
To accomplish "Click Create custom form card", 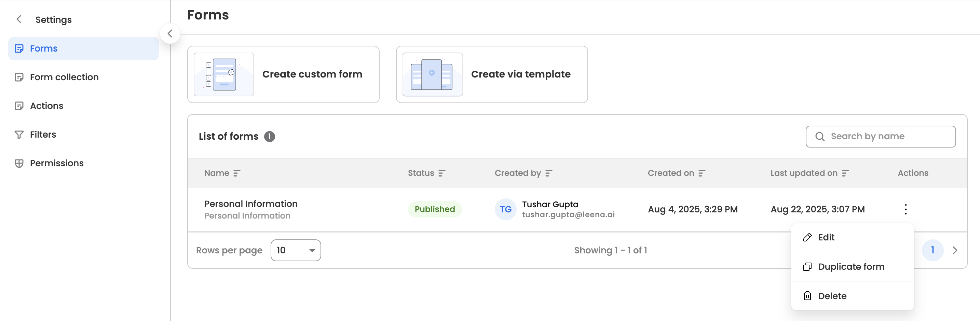I will click(x=283, y=74).
